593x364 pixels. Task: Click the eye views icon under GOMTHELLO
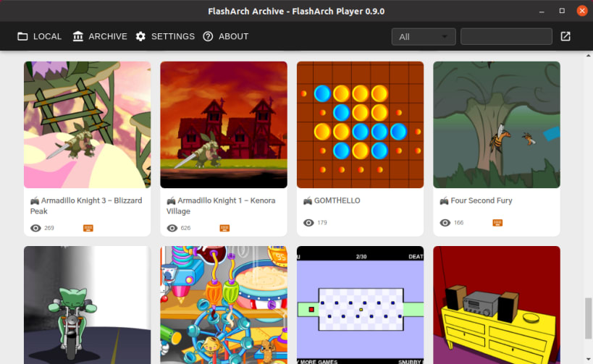(308, 223)
